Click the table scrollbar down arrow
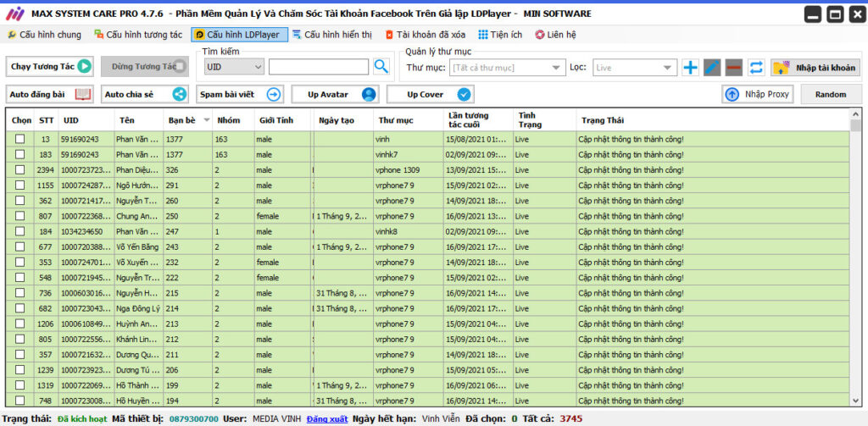The height and width of the screenshot is (426, 868). point(856,401)
